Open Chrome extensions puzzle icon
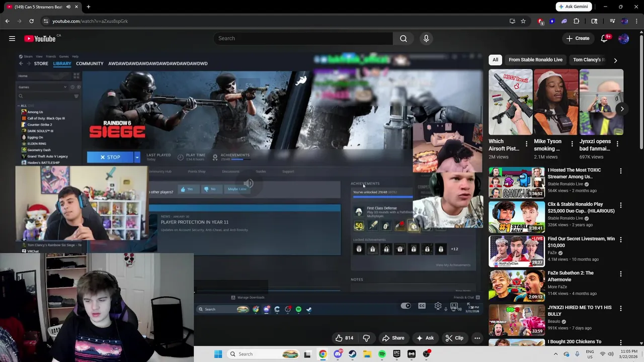Screen dimensions: 644x362 click(x=577, y=21)
